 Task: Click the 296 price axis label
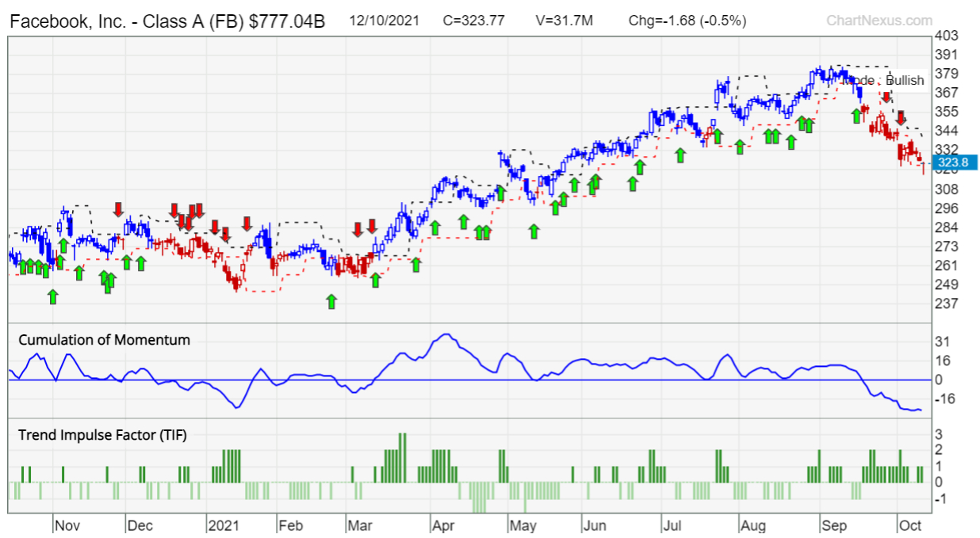947,208
